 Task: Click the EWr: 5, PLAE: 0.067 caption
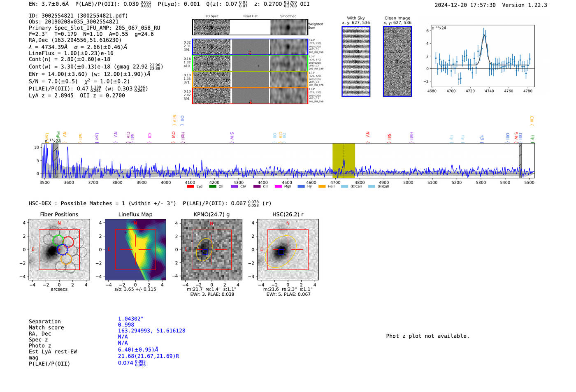(288, 295)
